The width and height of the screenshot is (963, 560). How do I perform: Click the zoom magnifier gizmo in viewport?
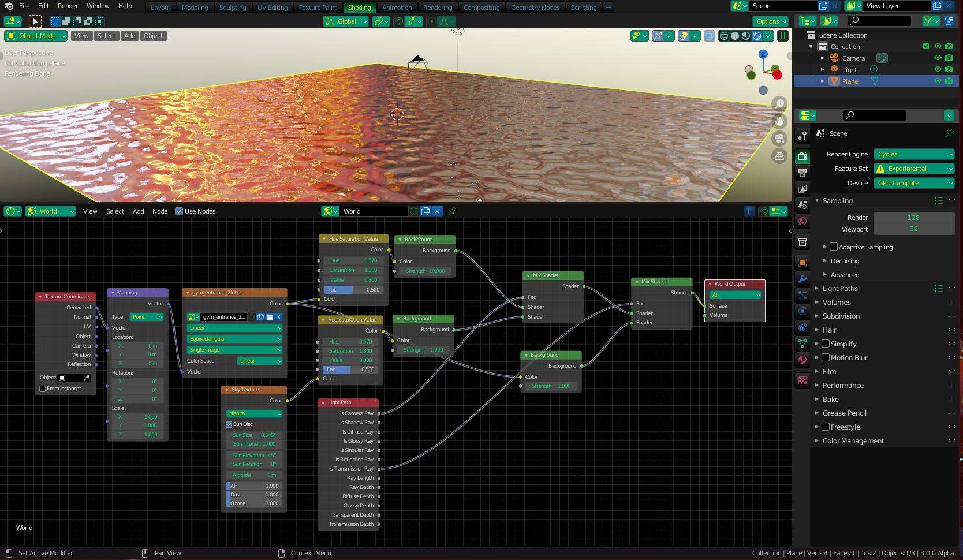point(780,103)
